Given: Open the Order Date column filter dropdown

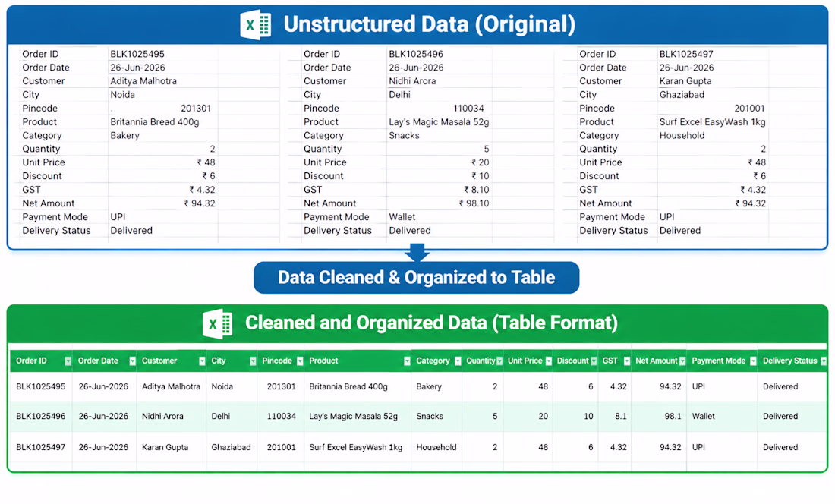Looking at the screenshot, I should point(132,361).
